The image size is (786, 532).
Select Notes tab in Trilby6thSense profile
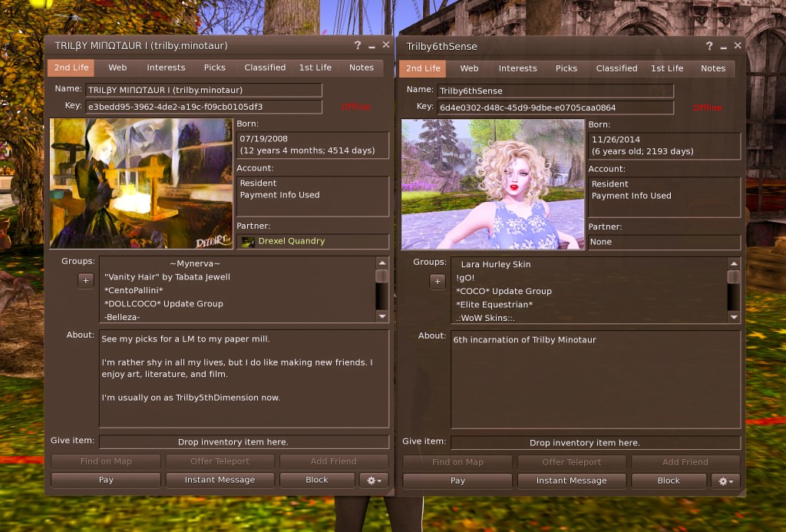point(713,68)
